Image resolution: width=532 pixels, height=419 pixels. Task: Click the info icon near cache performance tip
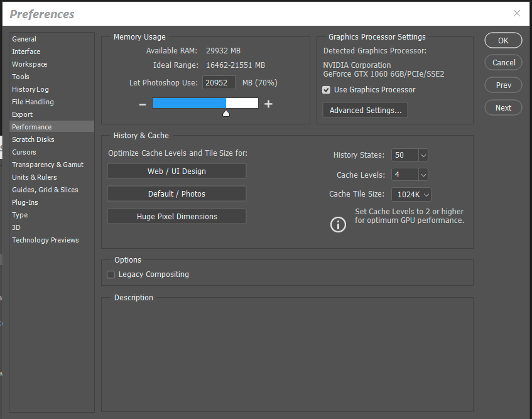click(x=338, y=224)
